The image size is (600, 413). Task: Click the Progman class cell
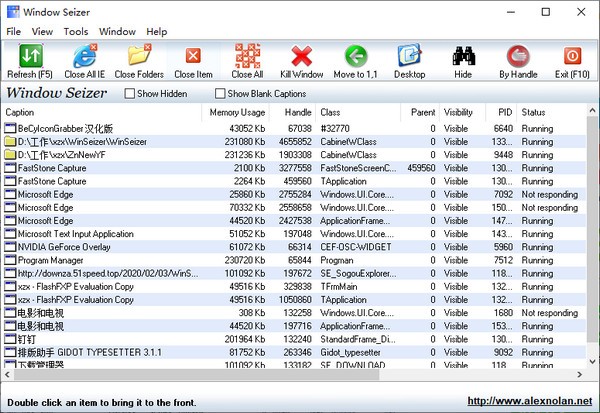point(337,260)
